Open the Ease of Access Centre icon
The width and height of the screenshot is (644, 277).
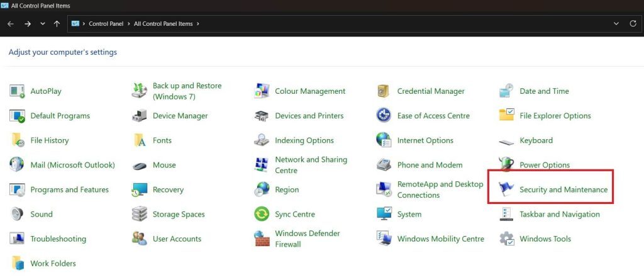(384, 116)
